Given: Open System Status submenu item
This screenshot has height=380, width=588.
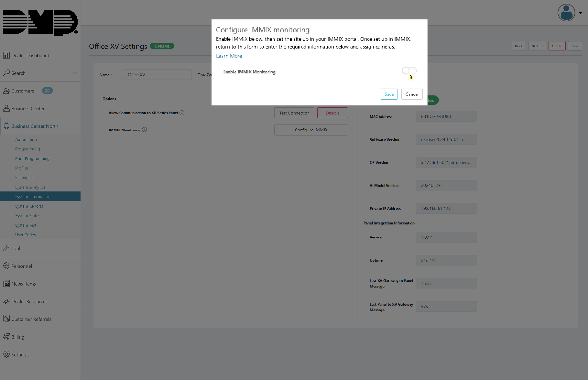Looking at the screenshot, I should coord(27,215).
